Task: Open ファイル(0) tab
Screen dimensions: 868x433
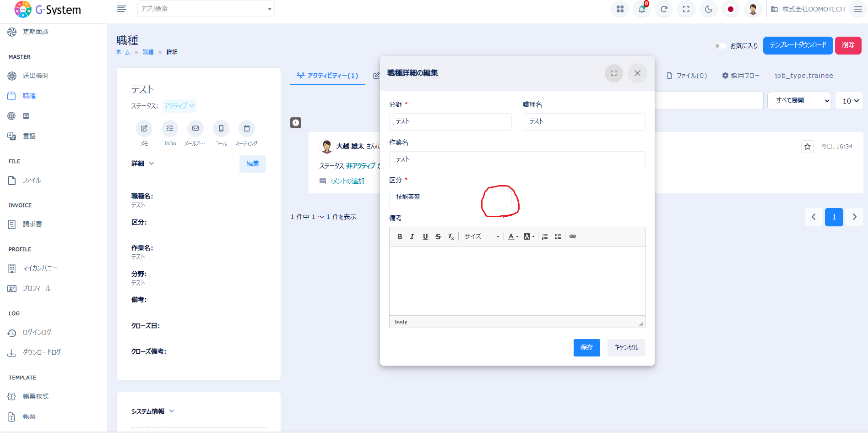Action: click(687, 76)
